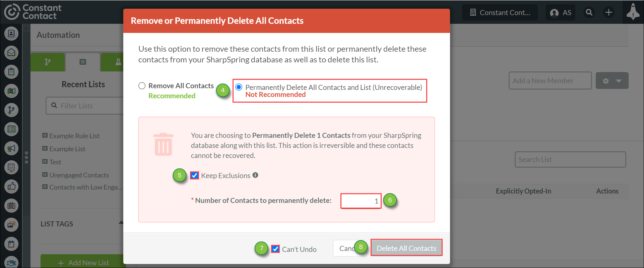Open the AS user account menu
The image size is (644, 268).
click(561, 13)
